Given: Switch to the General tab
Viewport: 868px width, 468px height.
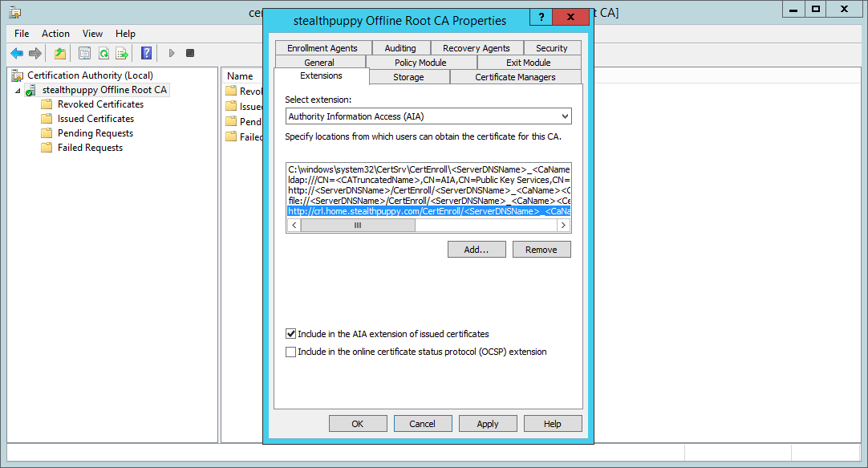Looking at the screenshot, I should click(319, 63).
